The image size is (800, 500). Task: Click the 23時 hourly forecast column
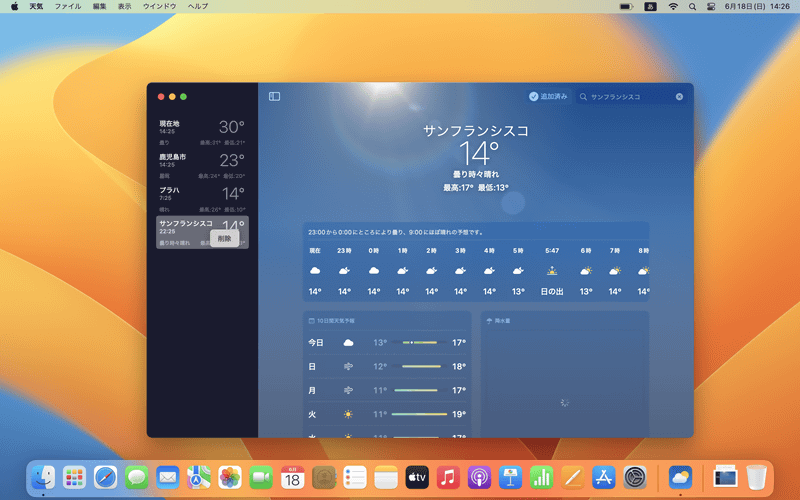344,271
